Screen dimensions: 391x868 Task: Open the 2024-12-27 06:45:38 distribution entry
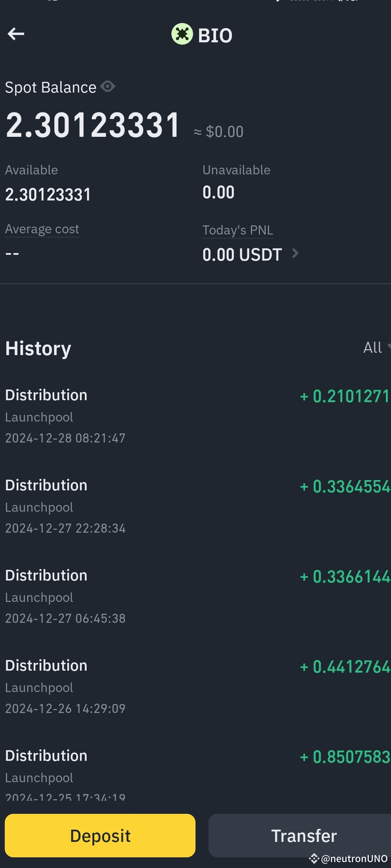click(195, 597)
